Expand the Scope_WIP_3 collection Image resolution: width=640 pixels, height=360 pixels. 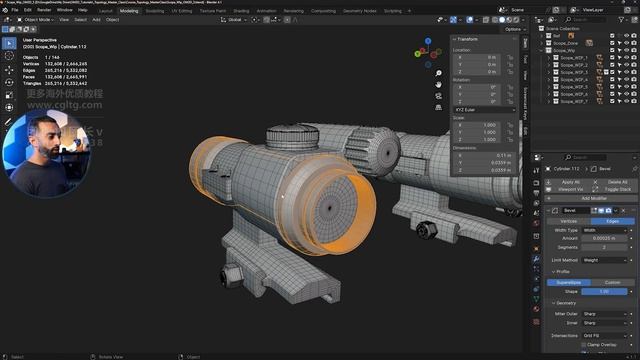click(x=549, y=72)
